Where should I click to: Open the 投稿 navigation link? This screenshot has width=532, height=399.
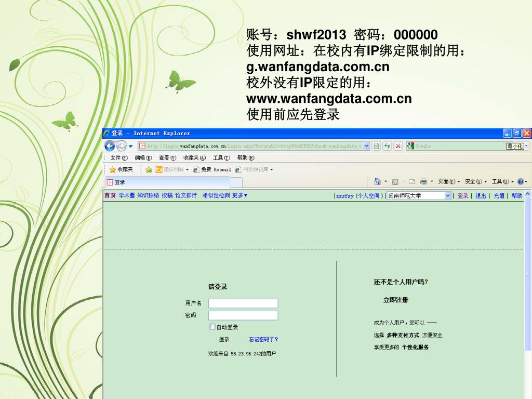(x=167, y=195)
